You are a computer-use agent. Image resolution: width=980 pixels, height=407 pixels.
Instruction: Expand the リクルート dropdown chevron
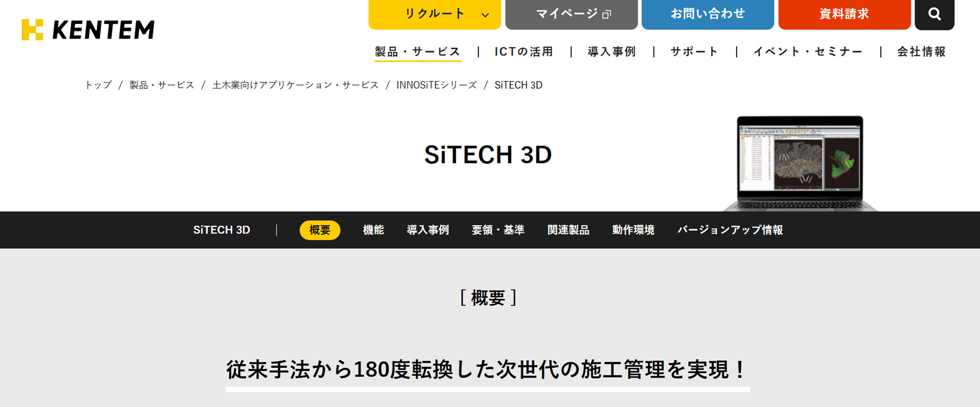[x=485, y=15]
